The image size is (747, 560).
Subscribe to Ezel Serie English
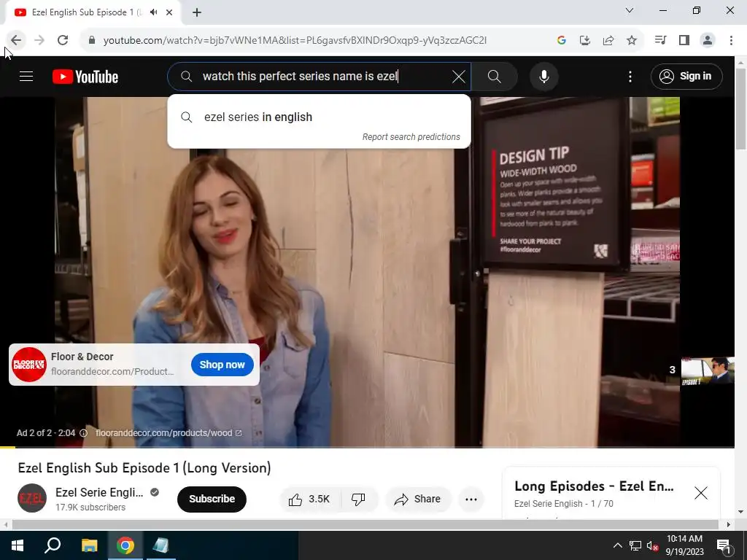(x=212, y=499)
